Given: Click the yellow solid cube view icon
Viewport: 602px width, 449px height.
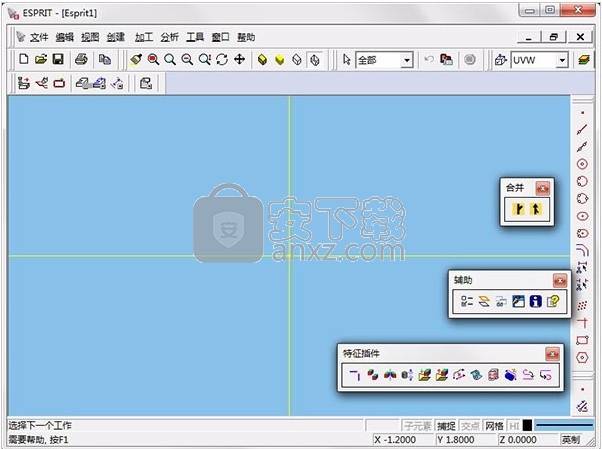Looking at the screenshot, I should pyautogui.click(x=280, y=60).
